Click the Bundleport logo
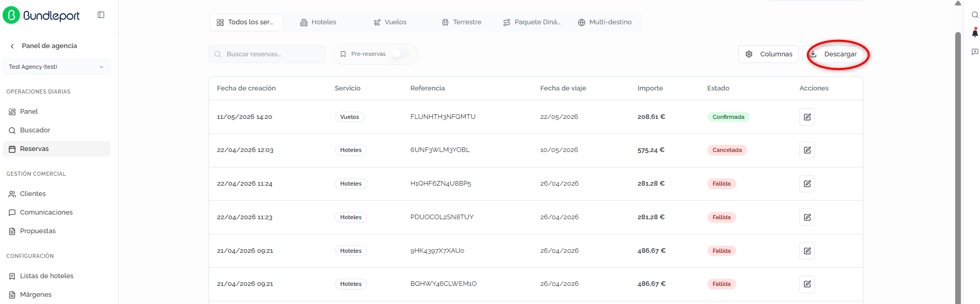The width and height of the screenshot is (980, 304). coord(41,15)
